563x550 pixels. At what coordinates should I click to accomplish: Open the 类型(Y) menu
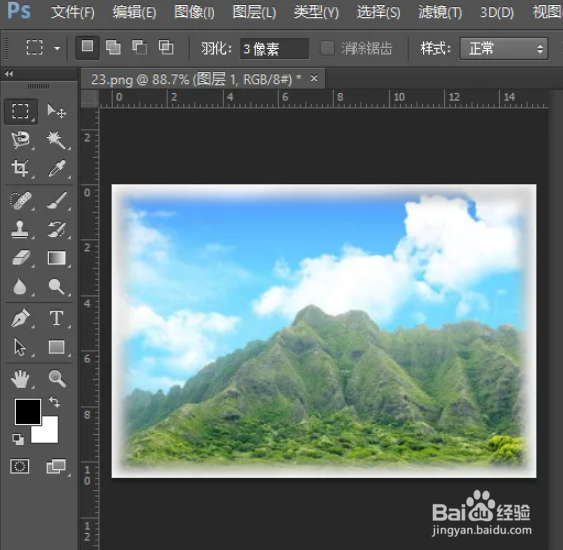[316, 13]
